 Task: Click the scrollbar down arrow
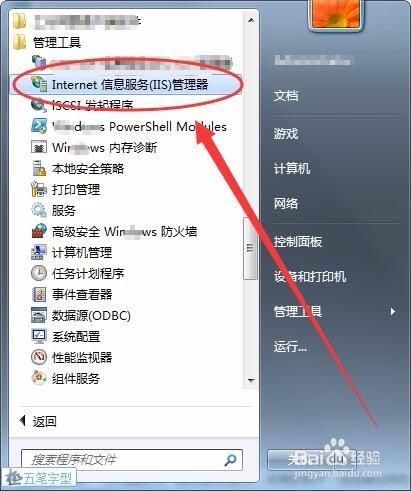tap(251, 380)
